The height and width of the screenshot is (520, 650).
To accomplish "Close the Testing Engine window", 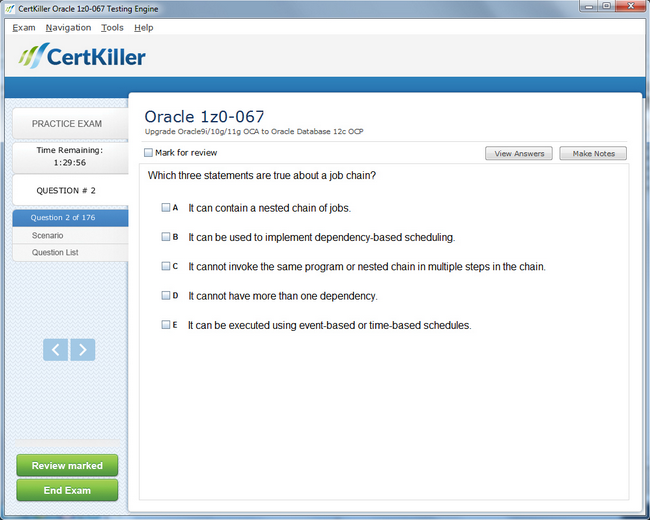I will click(x=631, y=6).
